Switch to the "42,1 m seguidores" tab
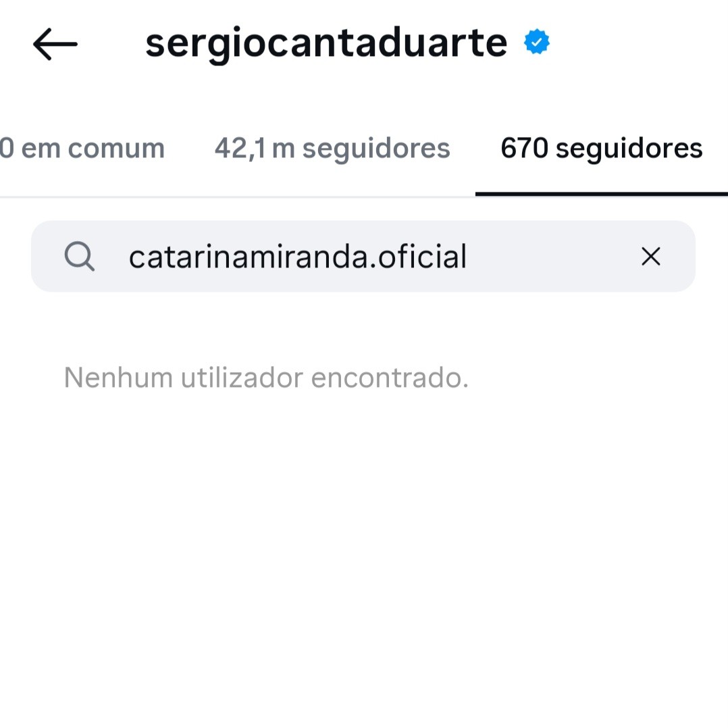The height and width of the screenshot is (728, 728). click(332, 149)
